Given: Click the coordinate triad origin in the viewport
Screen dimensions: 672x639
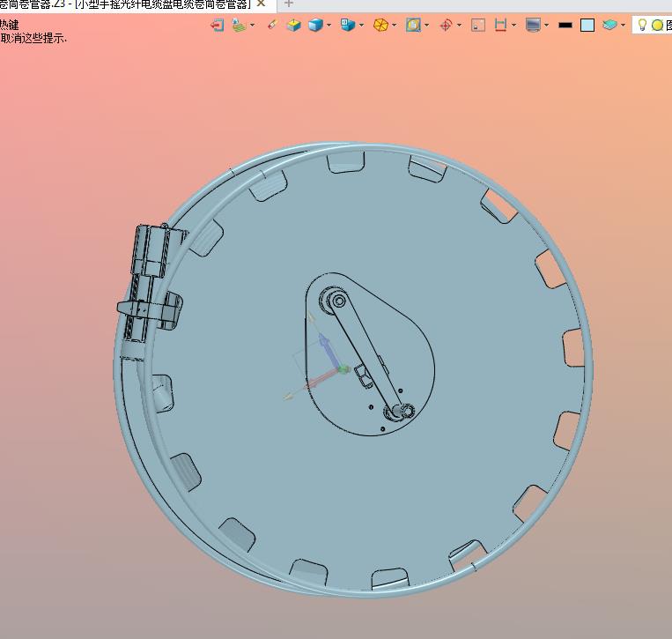Looking at the screenshot, I should tap(343, 369).
